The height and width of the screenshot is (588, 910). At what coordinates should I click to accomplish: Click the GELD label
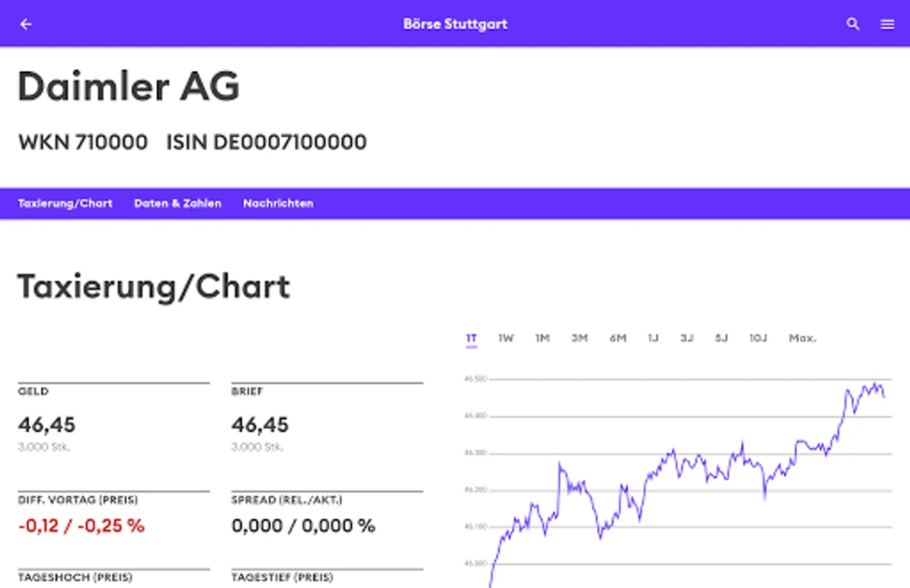(33, 391)
